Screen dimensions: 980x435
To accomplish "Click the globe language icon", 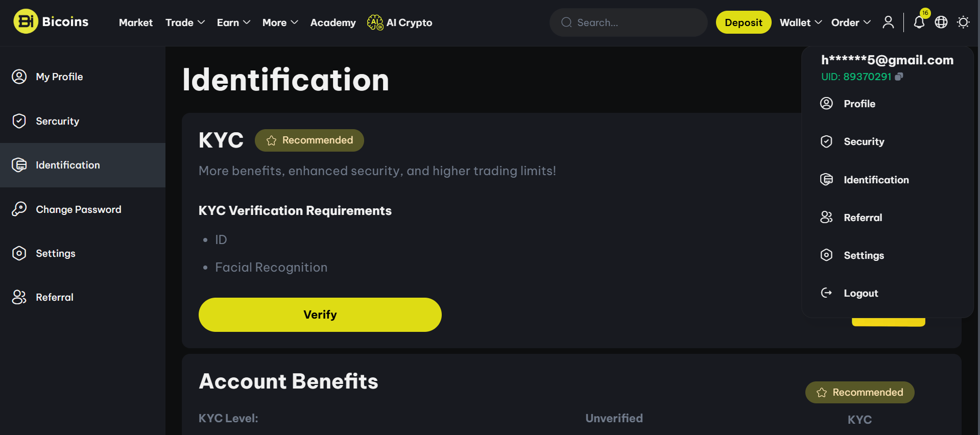I will tap(941, 22).
